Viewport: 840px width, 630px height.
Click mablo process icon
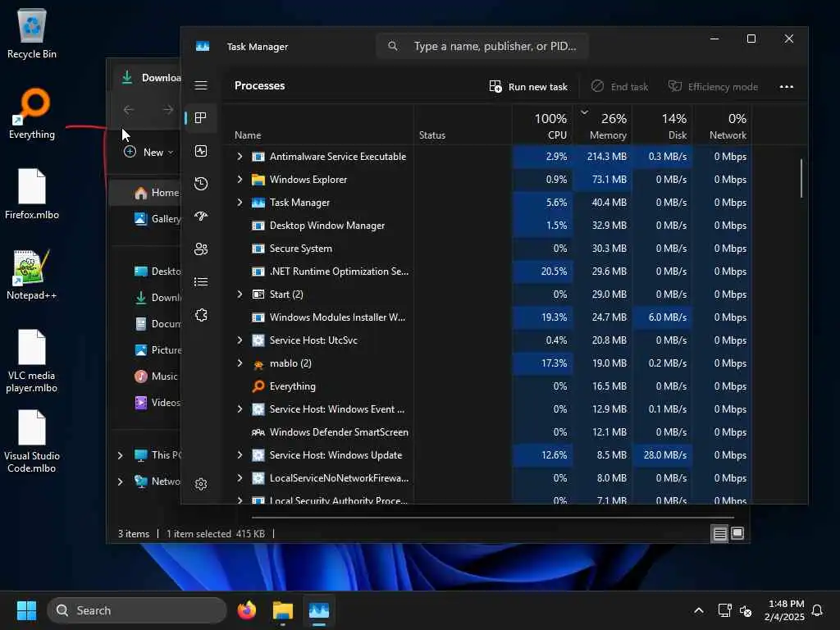tap(258, 363)
